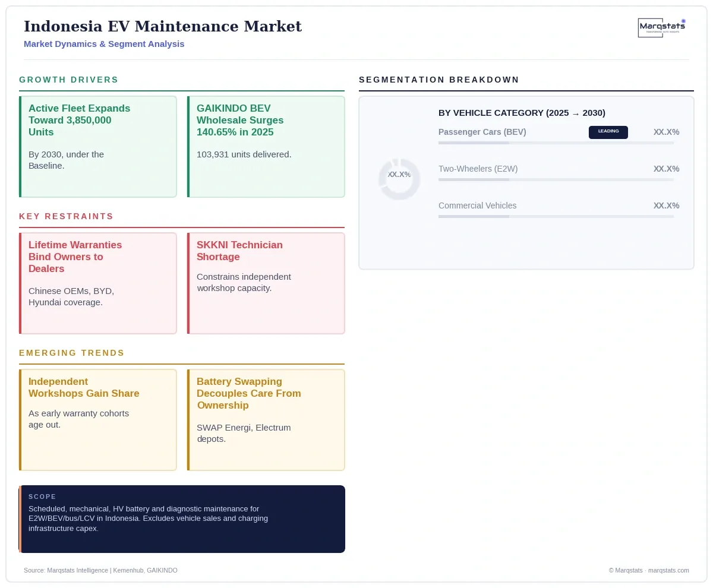Click the Indonesia EV Maintenance Market title
Screen dimensions: 713x588
point(163,26)
